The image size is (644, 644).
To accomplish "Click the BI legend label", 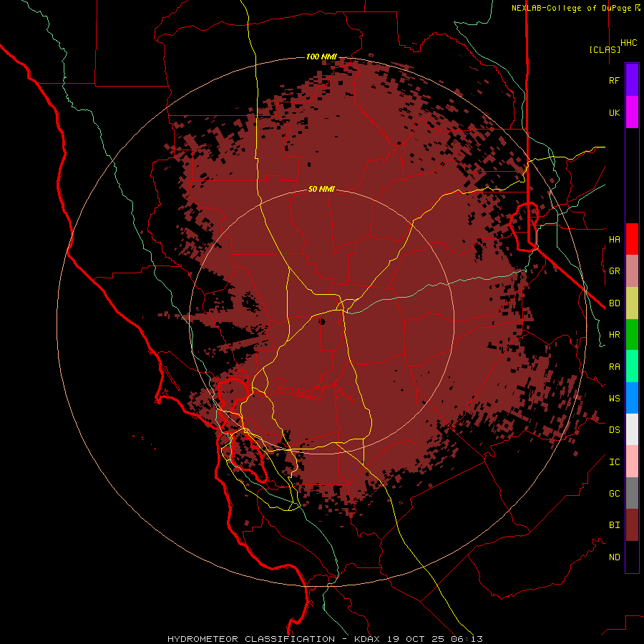I will coord(614,525).
